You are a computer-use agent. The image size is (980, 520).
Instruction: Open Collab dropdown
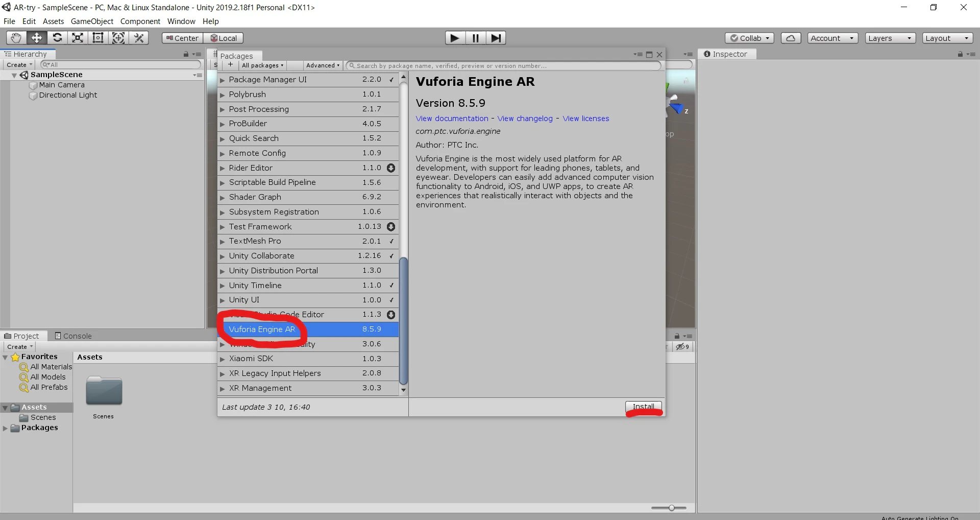pyautogui.click(x=749, y=38)
